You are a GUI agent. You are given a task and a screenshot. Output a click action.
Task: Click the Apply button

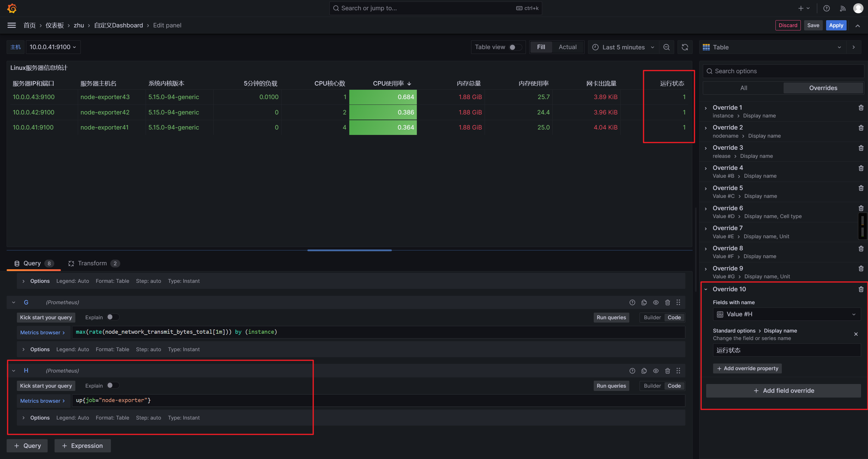[836, 25]
